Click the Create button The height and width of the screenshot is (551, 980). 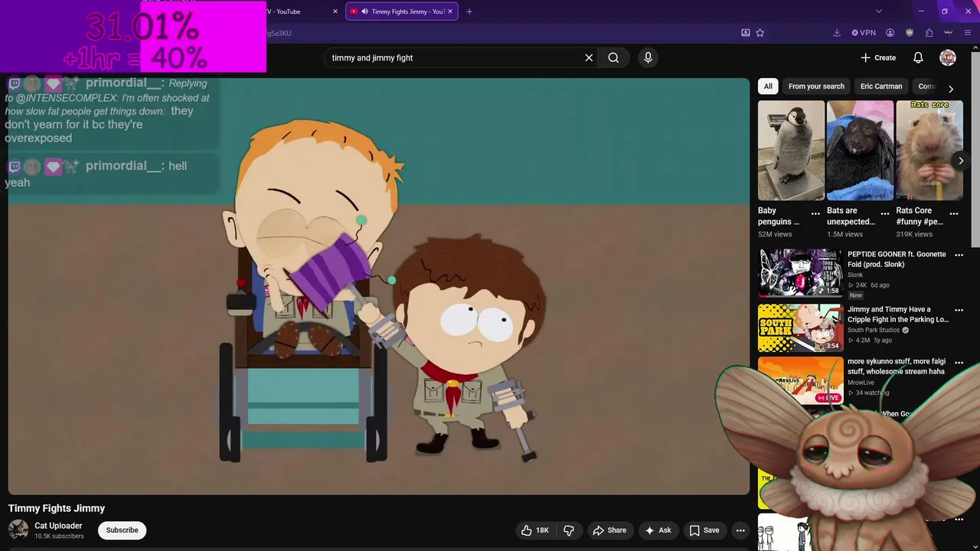[877, 57]
